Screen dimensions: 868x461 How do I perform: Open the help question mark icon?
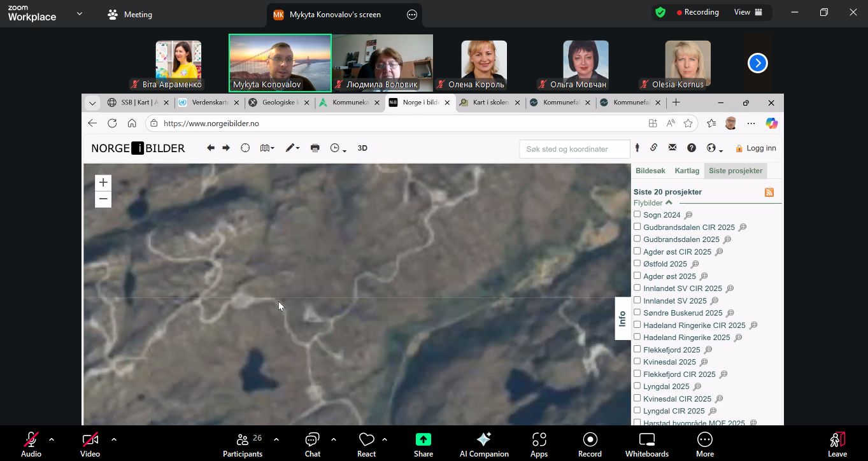point(691,148)
